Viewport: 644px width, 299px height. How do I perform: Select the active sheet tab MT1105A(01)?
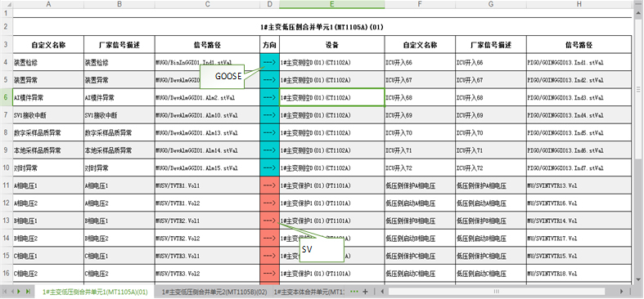click(95, 292)
